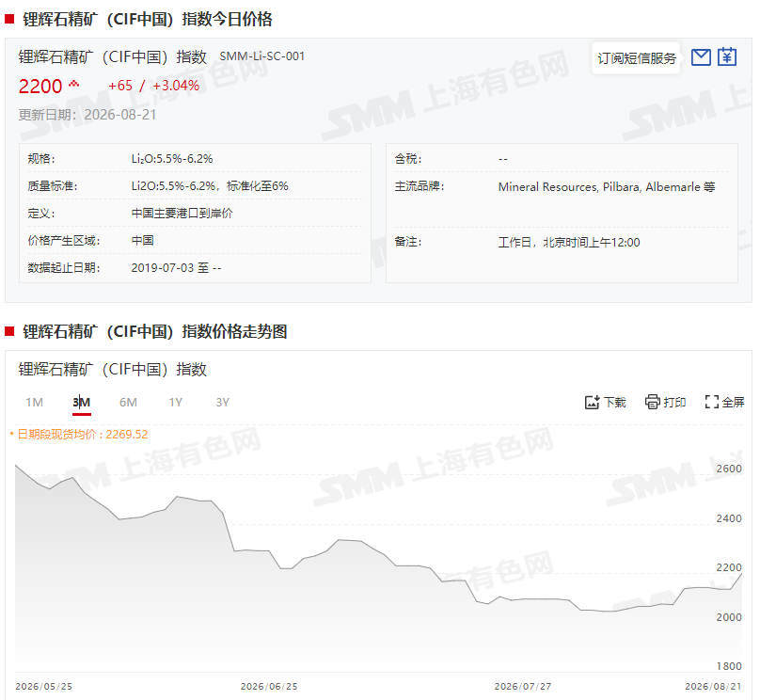Click the 全屏 fullscreen label
This screenshot has height=700, width=760.
(x=733, y=403)
